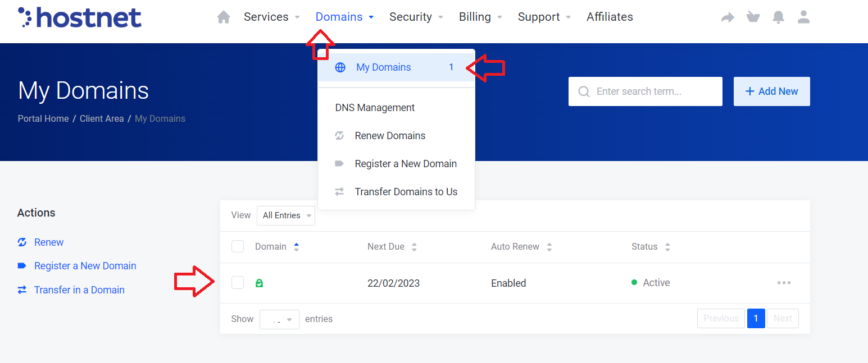
Task: Expand the entries-per-page dropdown
Action: 279,319
